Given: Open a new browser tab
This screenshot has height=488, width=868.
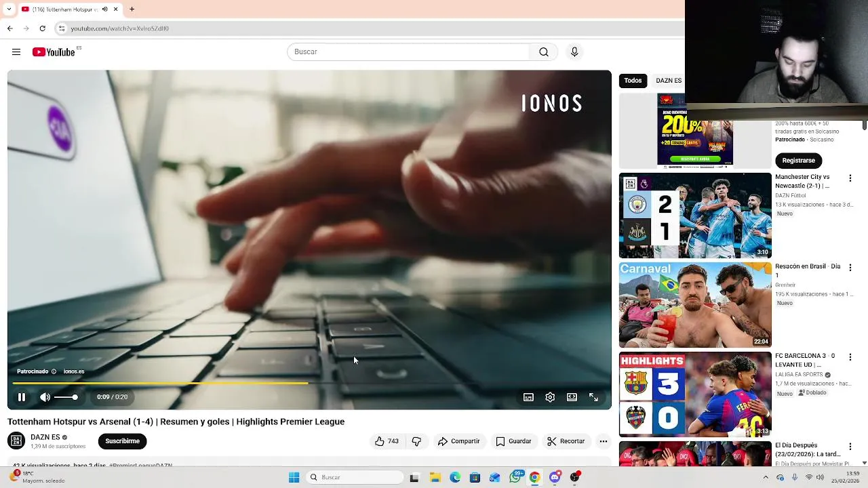Looking at the screenshot, I should [132, 9].
